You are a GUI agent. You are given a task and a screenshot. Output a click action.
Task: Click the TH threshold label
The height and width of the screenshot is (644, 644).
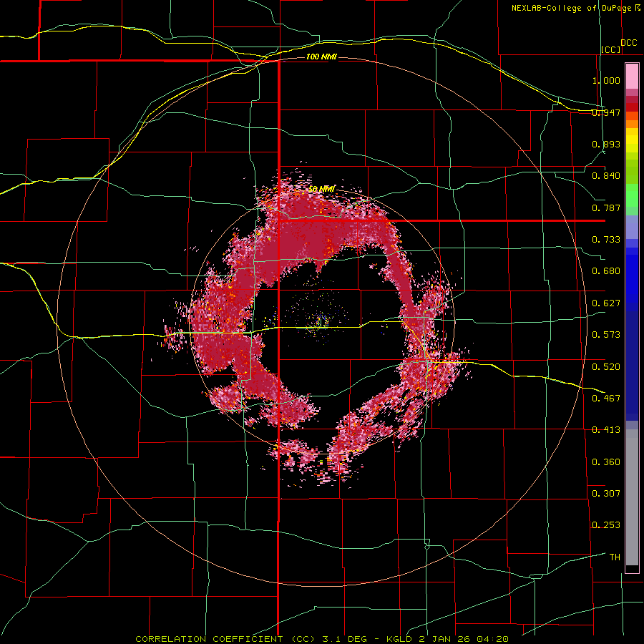(615, 557)
